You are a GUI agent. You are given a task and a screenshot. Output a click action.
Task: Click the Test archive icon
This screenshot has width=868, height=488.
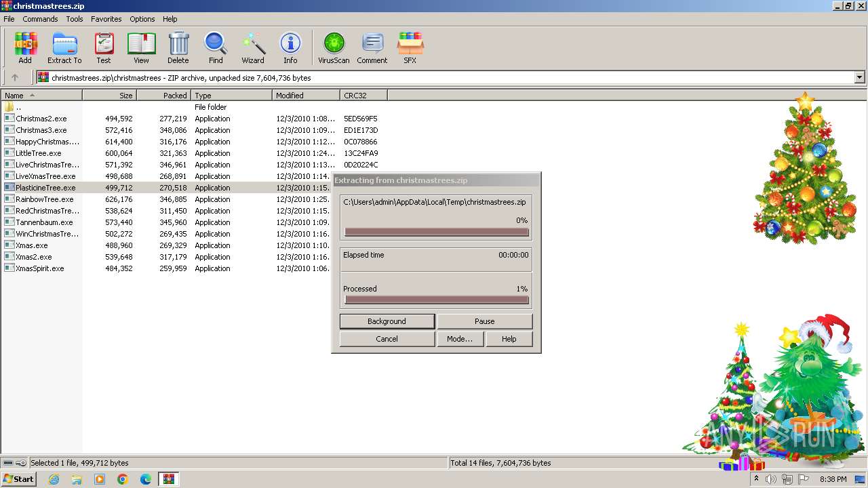click(x=104, y=48)
